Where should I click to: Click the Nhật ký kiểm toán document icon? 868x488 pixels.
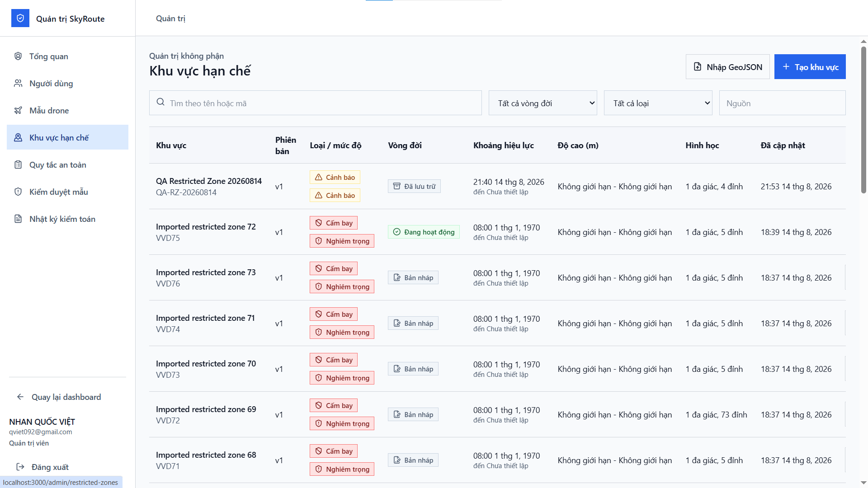click(18, 219)
